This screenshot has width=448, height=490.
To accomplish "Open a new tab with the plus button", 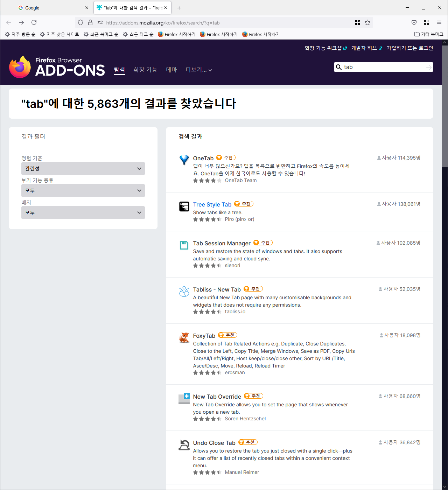I will pyautogui.click(x=179, y=8).
